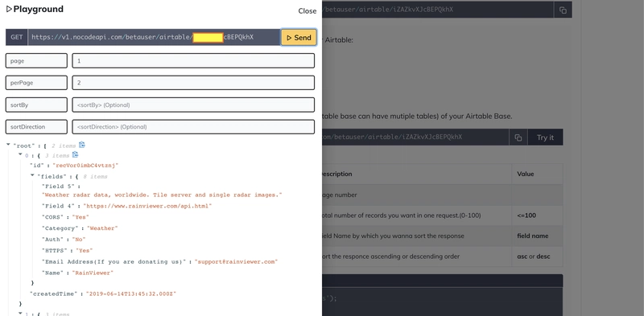Click the Auth value No
The width and height of the screenshot is (644, 316).
[x=78, y=240]
